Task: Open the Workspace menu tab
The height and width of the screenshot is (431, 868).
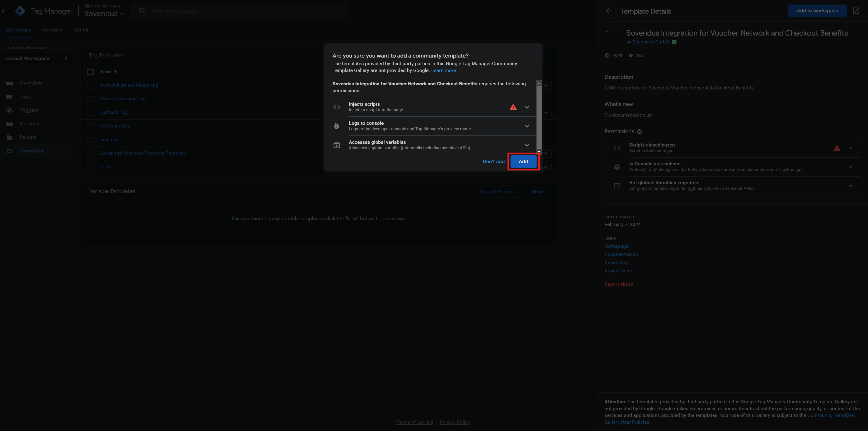Action: (x=18, y=30)
